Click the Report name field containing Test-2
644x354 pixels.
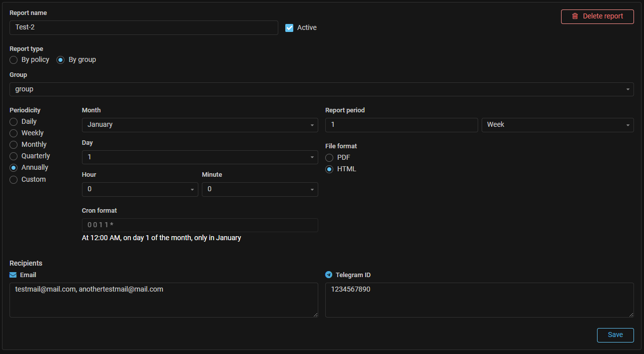[143, 28]
